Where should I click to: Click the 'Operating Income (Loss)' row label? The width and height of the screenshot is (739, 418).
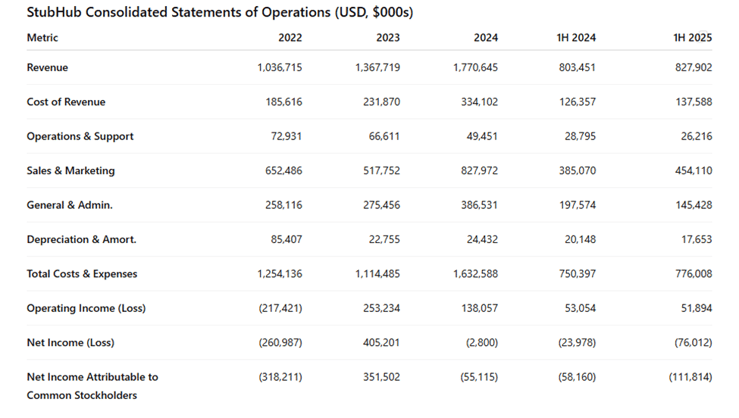point(86,308)
